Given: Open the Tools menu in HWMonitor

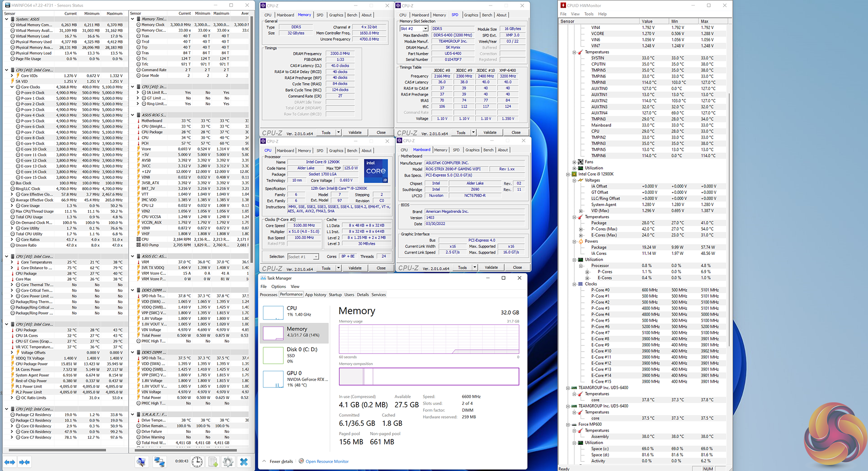Looking at the screenshot, I should coord(589,14).
